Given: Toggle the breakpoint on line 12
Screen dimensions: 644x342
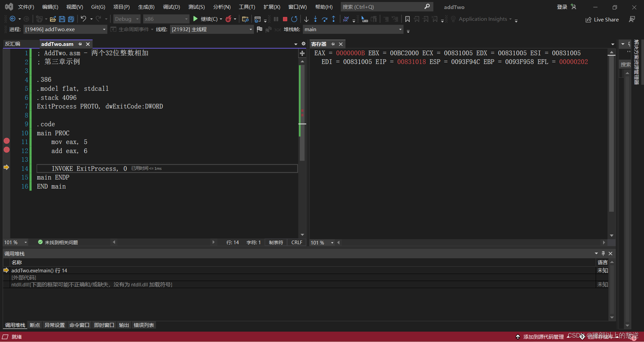Looking at the screenshot, I should coord(6,150).
